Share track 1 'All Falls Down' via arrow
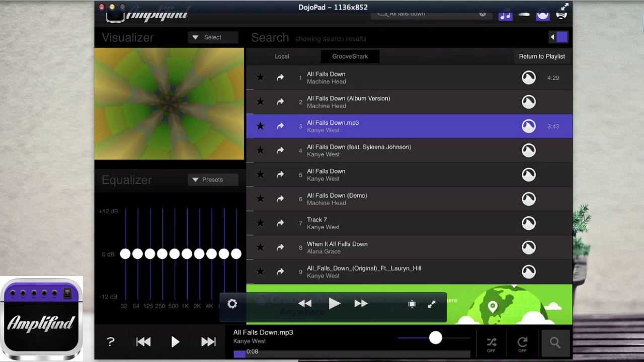Image resolution: width=644 pixels, height=362 pixels. pyautogui.click(x=280, y=77)
